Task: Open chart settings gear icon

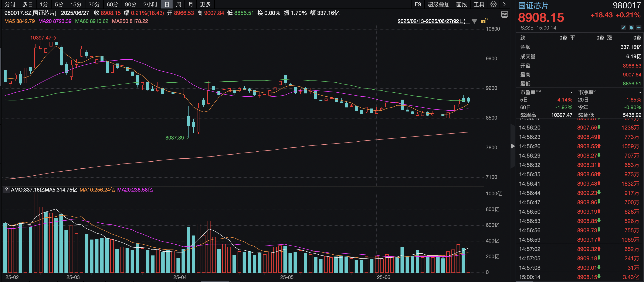Action: click(x=493, y=4)
